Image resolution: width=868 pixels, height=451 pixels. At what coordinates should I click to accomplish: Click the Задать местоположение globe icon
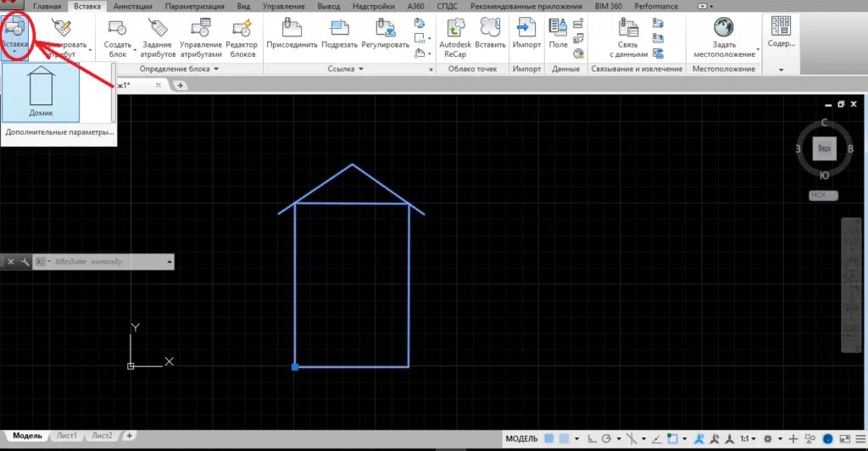point(724,27)
